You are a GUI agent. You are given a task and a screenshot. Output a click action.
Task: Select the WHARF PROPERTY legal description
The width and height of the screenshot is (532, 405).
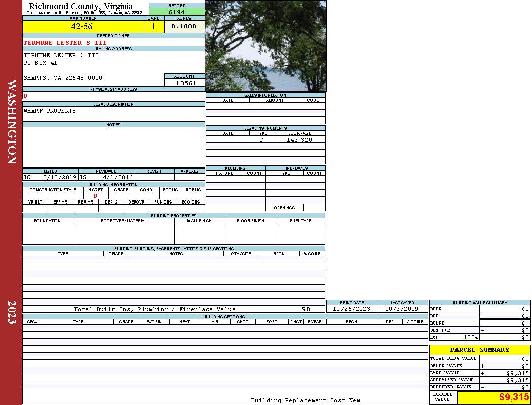pos(50,111)
